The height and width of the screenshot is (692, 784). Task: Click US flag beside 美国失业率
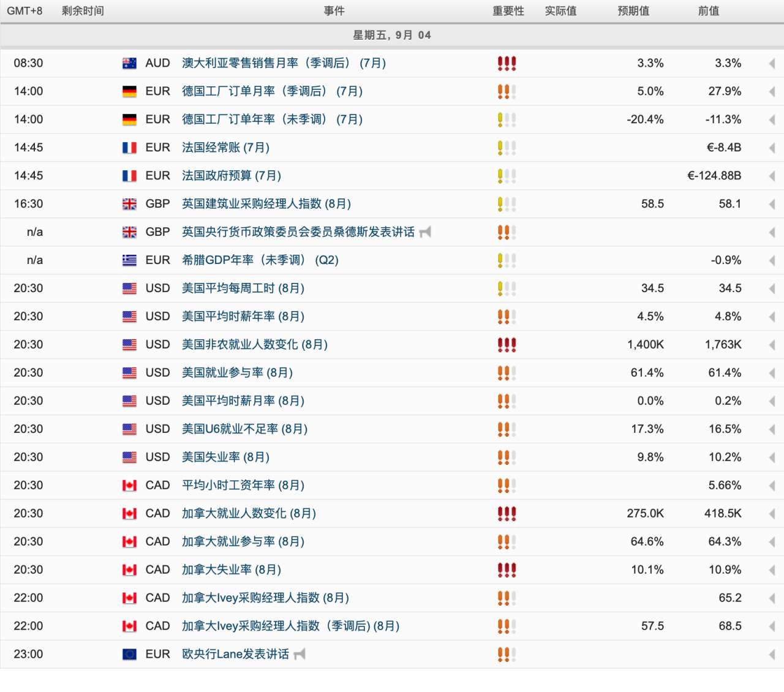click(x=129, y=457)
